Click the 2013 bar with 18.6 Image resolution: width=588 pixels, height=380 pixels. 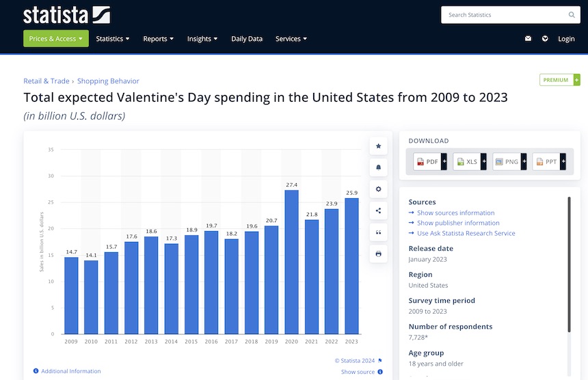151,285
